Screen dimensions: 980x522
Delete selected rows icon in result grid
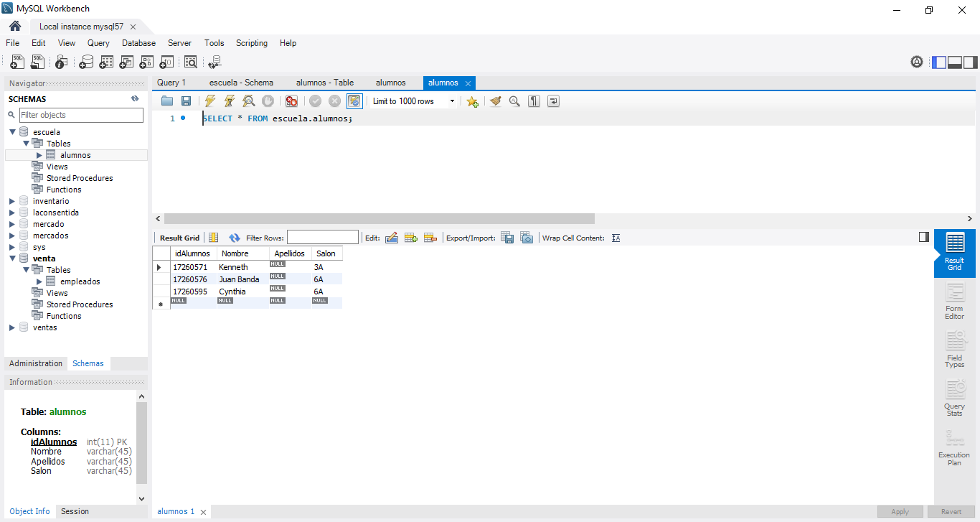pyautogui.click(x=430, y=238)
